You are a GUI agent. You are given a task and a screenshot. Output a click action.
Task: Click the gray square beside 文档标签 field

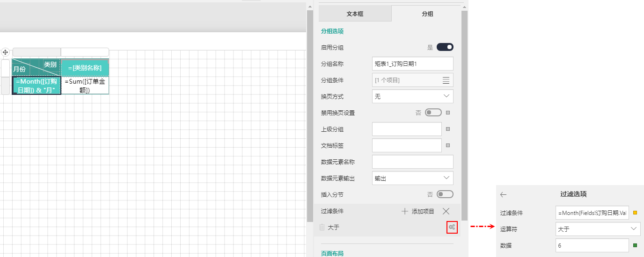(x=448, y=145)
